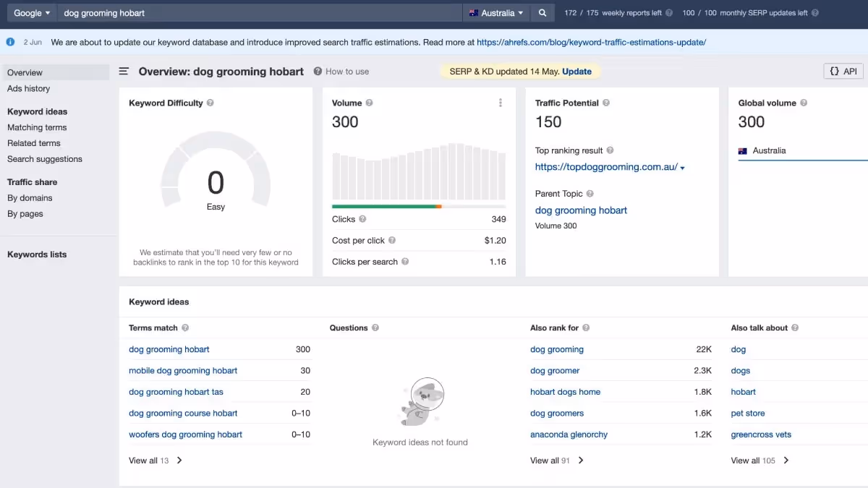This screenshot has width=868, height=488.
Task: Click help icon beside Top ranking result
Action: [610, 150]
